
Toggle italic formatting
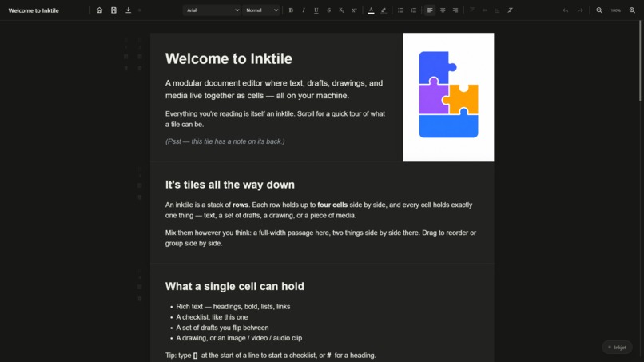304,10
